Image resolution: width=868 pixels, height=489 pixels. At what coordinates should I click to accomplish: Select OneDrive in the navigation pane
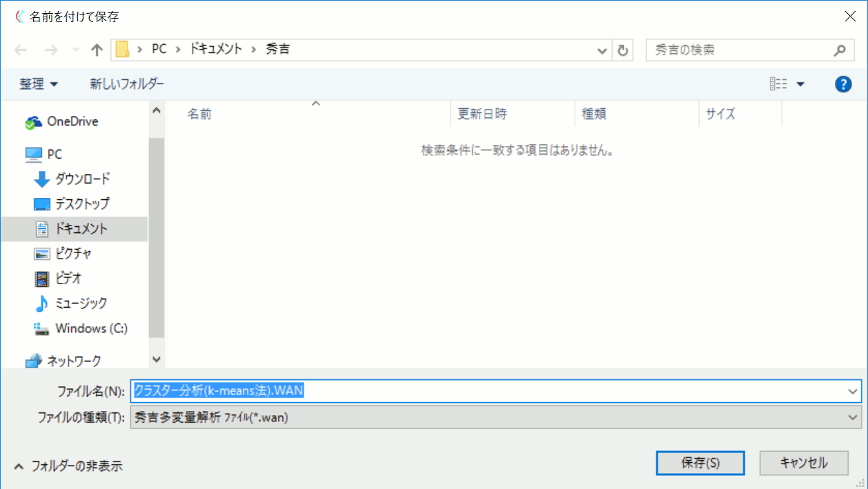pyautogui.click(x=72, y=121)
